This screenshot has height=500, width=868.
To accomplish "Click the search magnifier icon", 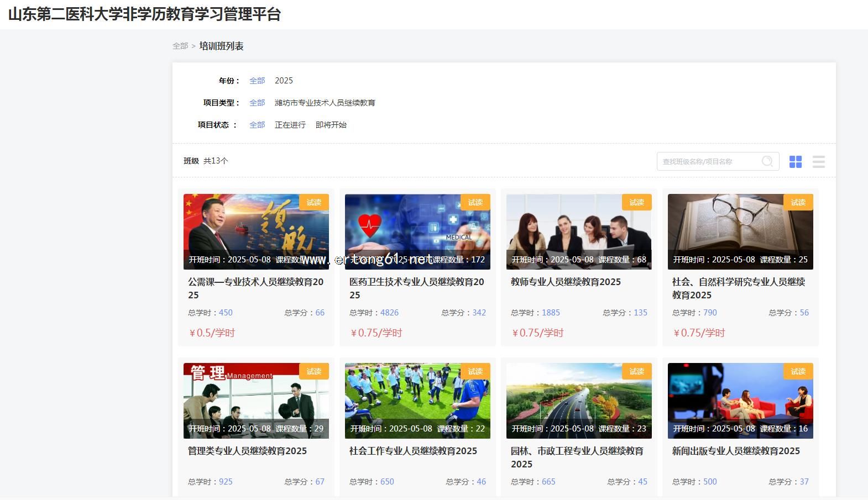I will [x=767, y=161].
